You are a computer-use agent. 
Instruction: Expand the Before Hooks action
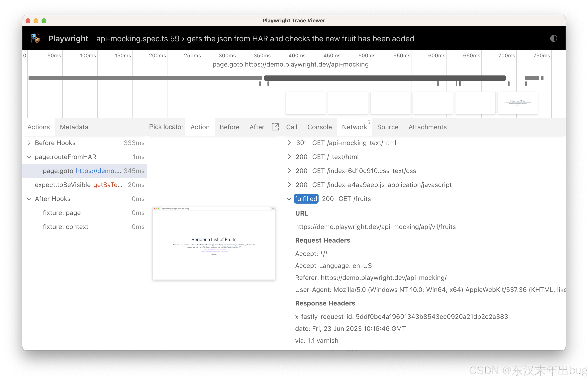(x=29, y=143)
